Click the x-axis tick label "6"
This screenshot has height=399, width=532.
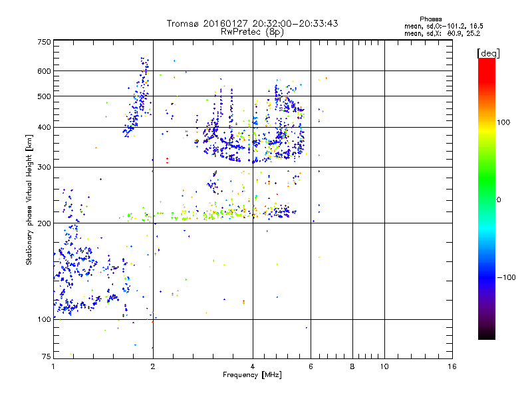[311, 366]
